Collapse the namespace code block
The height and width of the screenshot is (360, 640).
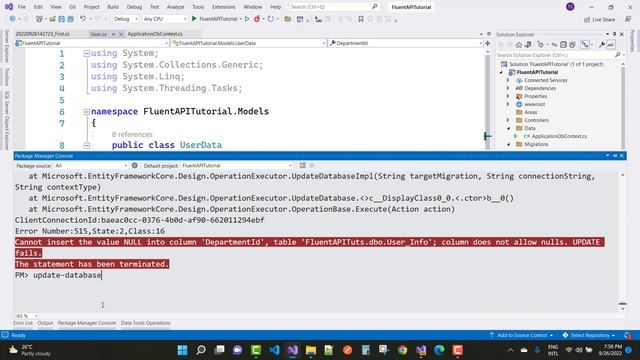87,111
